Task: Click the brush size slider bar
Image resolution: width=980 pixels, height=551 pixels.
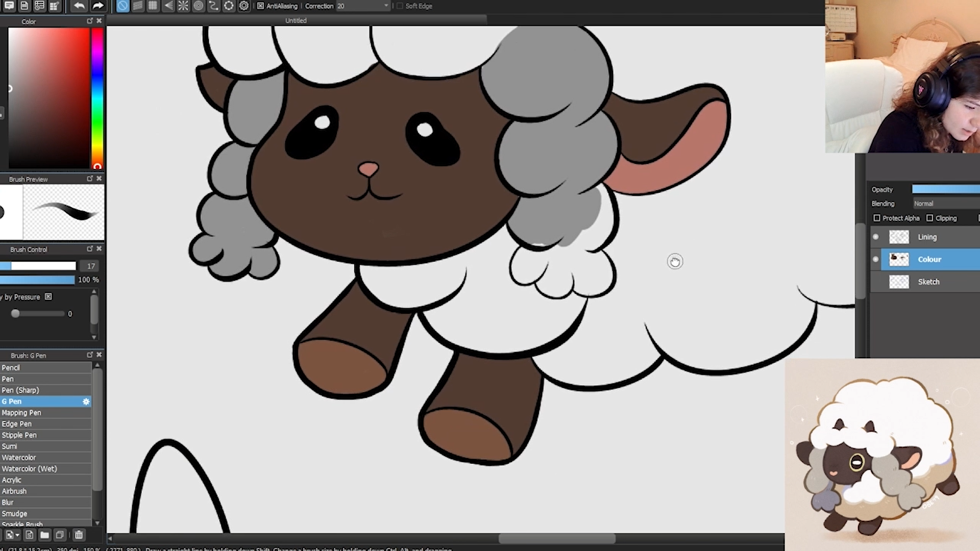Action: 38,266
